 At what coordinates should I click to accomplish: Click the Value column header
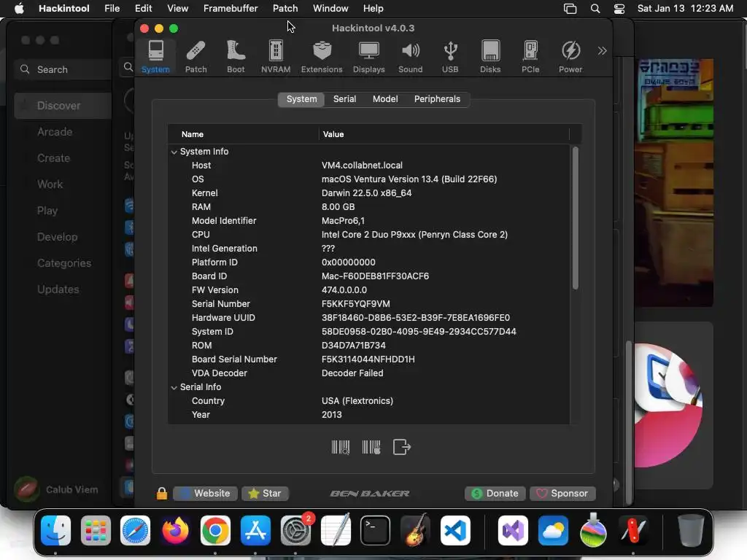click(x=444, y=134)
